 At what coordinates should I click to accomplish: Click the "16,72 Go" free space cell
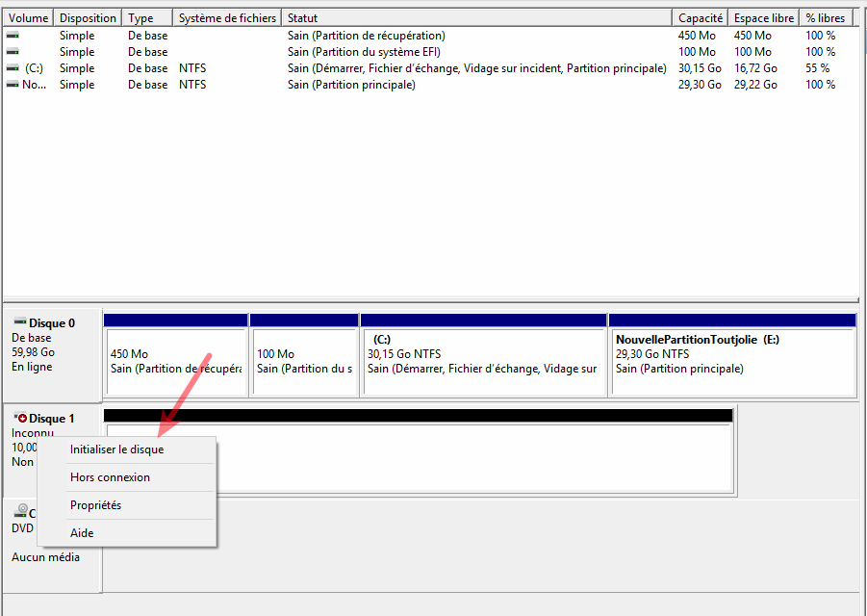click(x=755, y=68)
